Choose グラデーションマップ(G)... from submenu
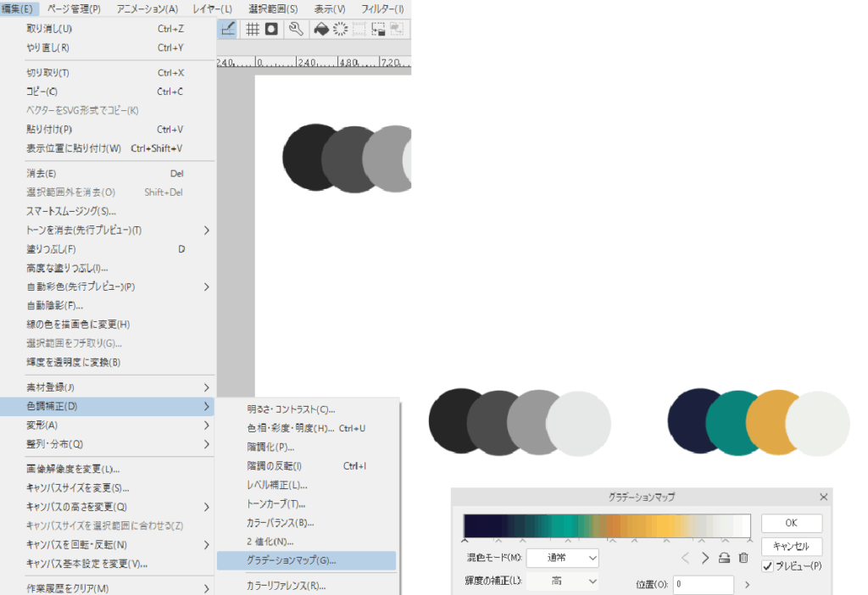The height and width of the screenshot is (595, 868). [x=307, y=561]
